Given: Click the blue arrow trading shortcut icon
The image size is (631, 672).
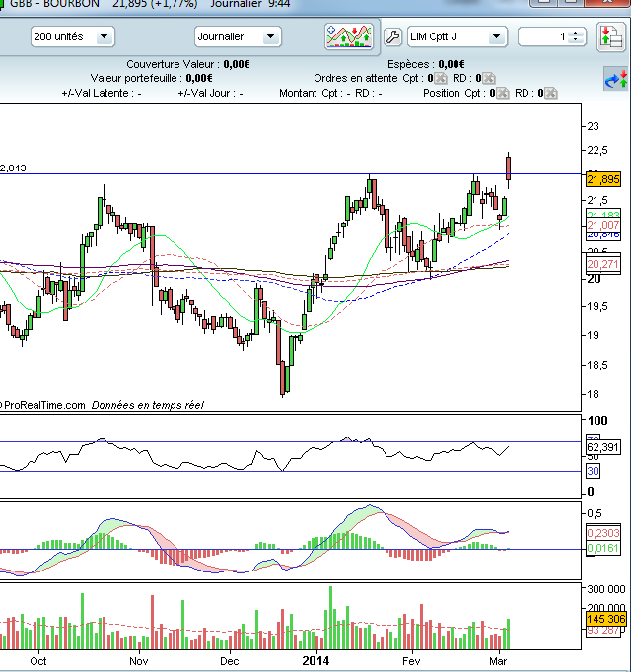Looking at the screenshot, I should click(x=616, y=79).
